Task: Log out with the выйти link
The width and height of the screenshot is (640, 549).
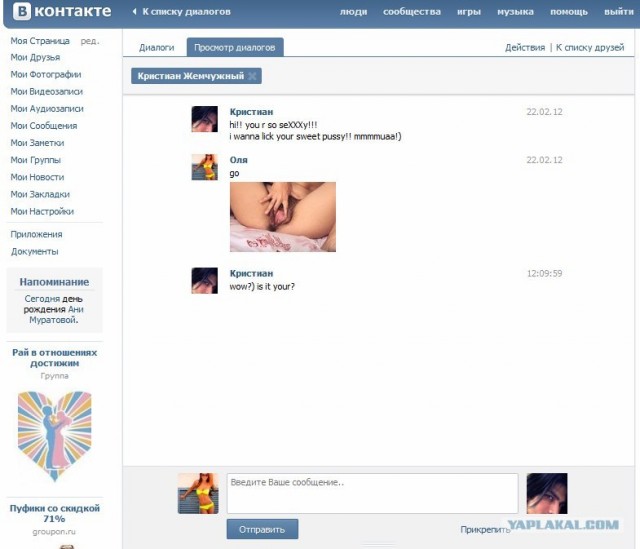Action: [x=619, y=12]
